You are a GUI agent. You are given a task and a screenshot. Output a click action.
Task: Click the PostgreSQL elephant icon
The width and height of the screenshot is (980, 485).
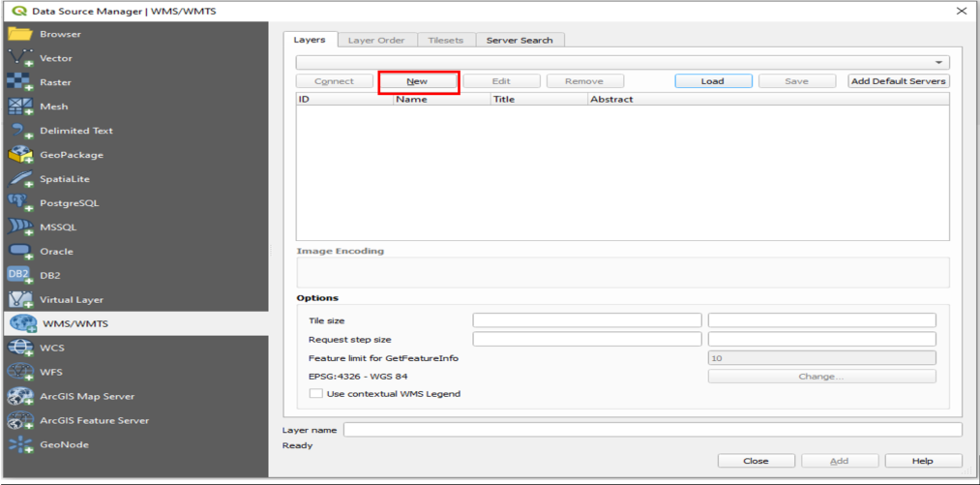19,203
